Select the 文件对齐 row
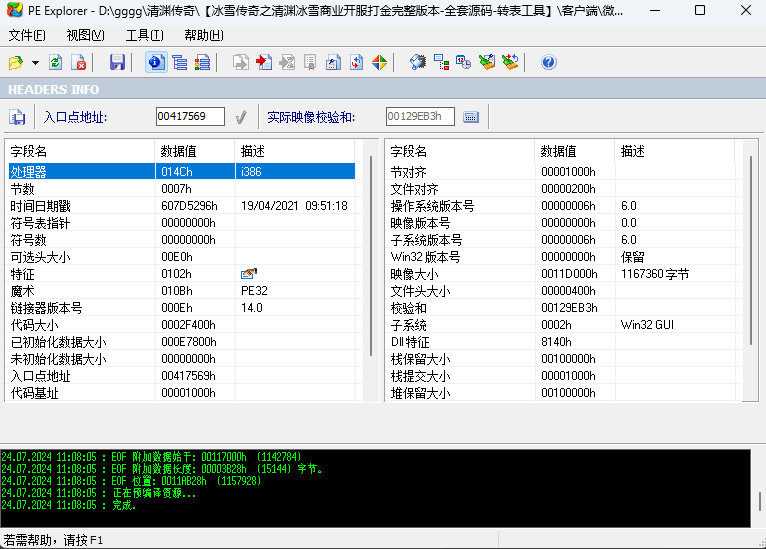This screenshot has width=766, height=549. click(562, 189)
